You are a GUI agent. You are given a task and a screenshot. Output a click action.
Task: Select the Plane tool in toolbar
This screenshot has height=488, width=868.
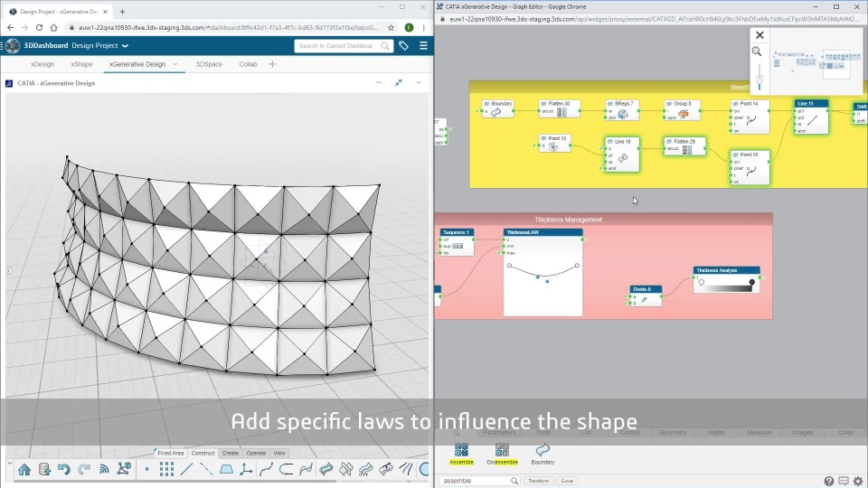pyautogui.click(x=226, y=470)
